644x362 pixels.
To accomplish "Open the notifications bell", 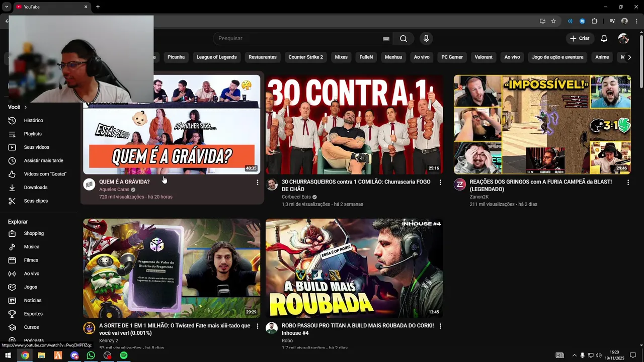I will point(604,39).
